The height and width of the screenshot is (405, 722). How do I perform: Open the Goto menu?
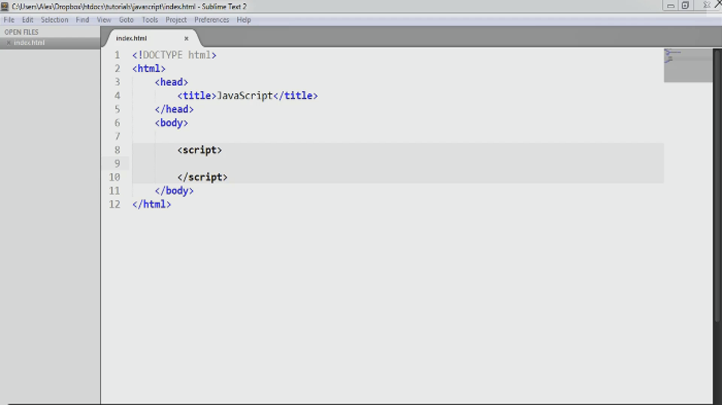[x=126, y=20]
